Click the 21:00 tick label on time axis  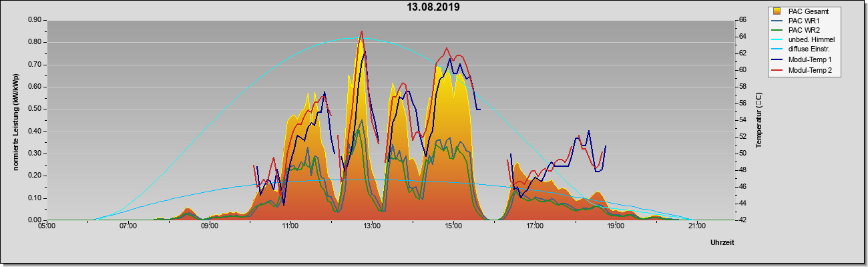[x=697, y=226]
